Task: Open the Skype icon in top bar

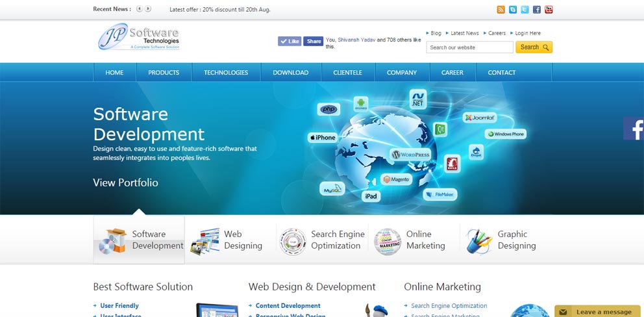Action: click(513, 10)
